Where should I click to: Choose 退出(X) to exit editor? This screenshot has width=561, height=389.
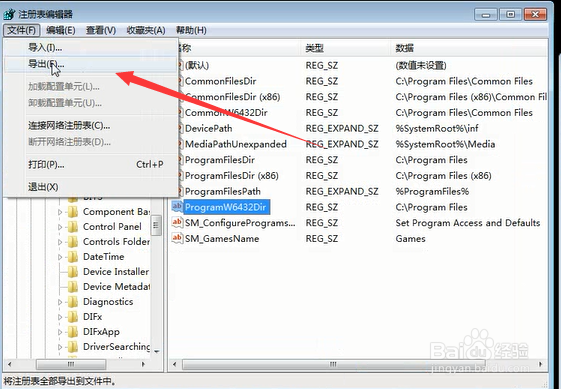pos(90,187)
